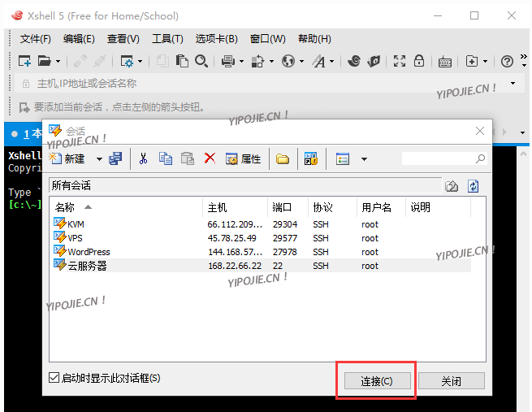Click the font letter A icon
Screen dimensions: 532x412
(x=318, y=62)
